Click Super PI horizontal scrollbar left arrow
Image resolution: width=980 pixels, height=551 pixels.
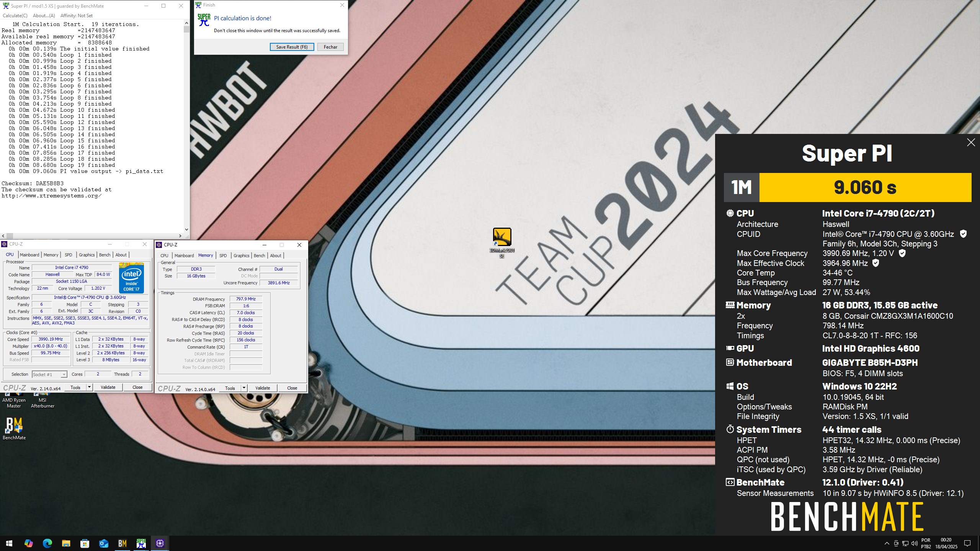3,236
